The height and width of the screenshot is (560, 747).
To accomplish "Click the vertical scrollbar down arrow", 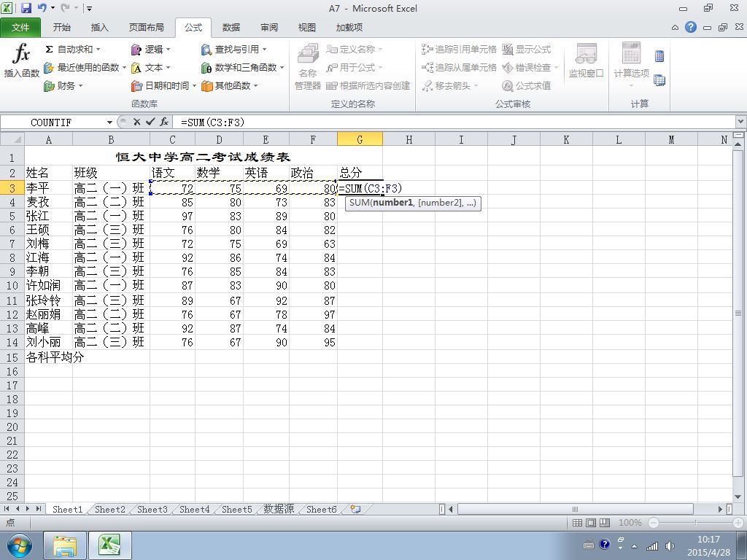I will (738, 497).
